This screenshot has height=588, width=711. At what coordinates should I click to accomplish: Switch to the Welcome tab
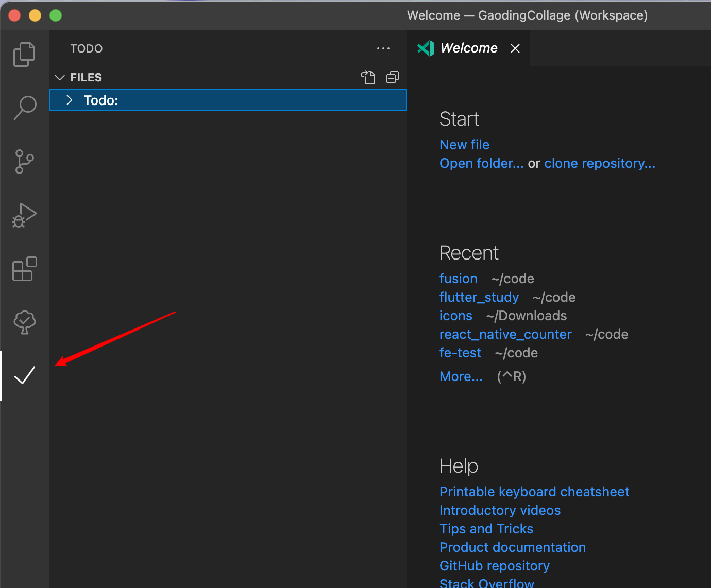pyautogui.click(x=468, y=48)
